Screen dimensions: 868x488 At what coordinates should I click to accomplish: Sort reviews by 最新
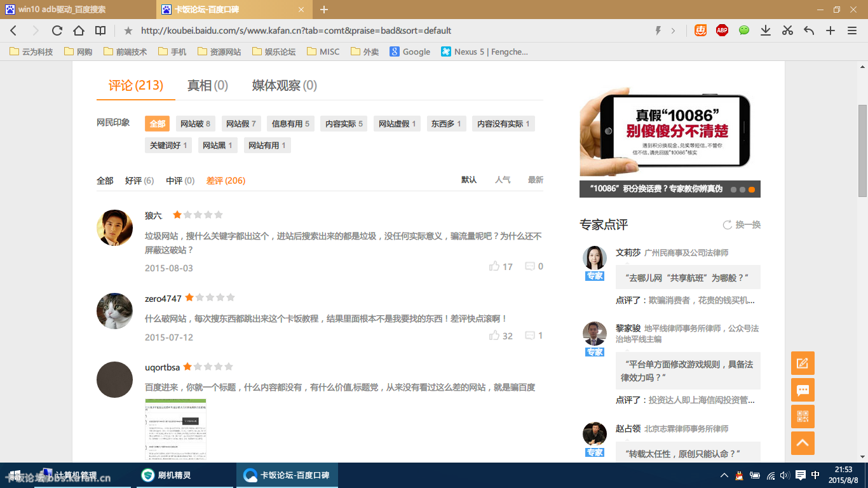tap(536, 180)
